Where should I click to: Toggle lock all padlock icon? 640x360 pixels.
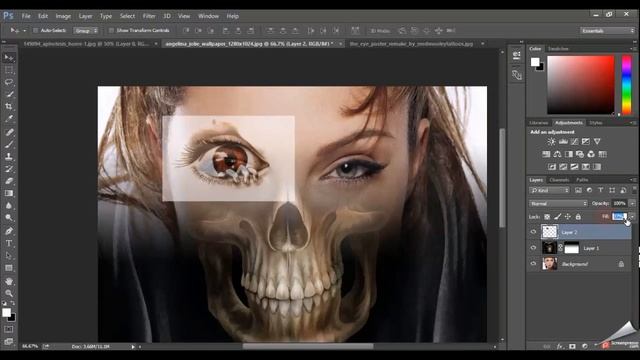578,217
